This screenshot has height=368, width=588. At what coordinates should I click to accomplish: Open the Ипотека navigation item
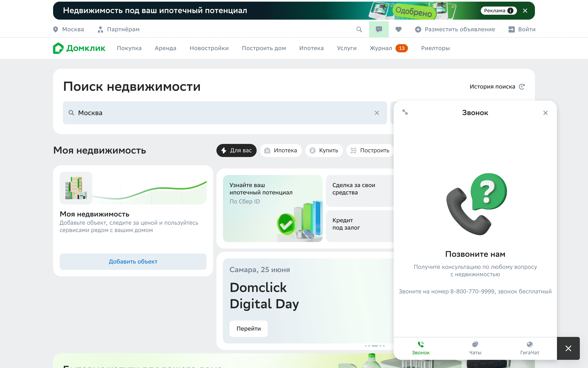(312, 48)
